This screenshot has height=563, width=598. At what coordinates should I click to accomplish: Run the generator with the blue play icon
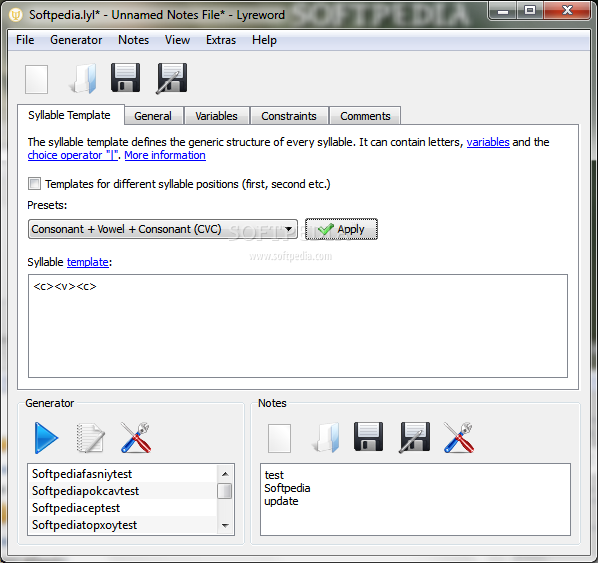pyautogui.click(x=46, y=438)
